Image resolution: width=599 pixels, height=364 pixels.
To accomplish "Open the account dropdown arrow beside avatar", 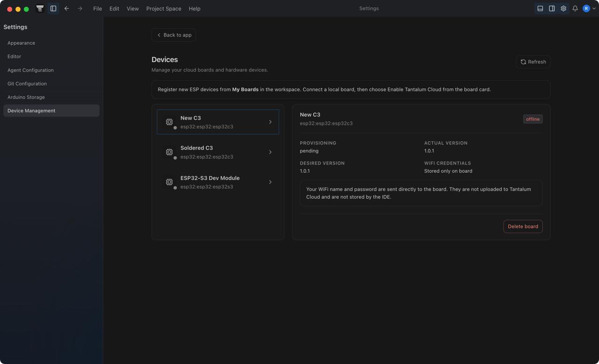I will [x=594, y=8].
